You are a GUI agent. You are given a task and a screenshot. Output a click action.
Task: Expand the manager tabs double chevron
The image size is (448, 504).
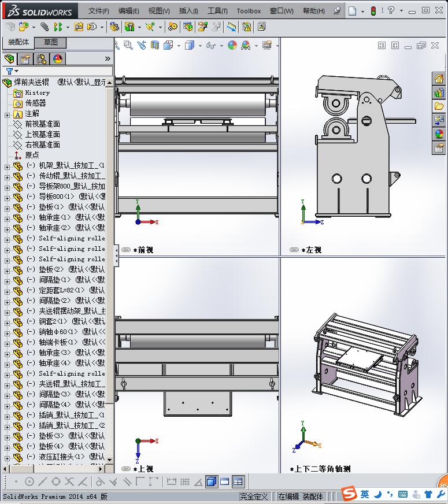point(108,58)
